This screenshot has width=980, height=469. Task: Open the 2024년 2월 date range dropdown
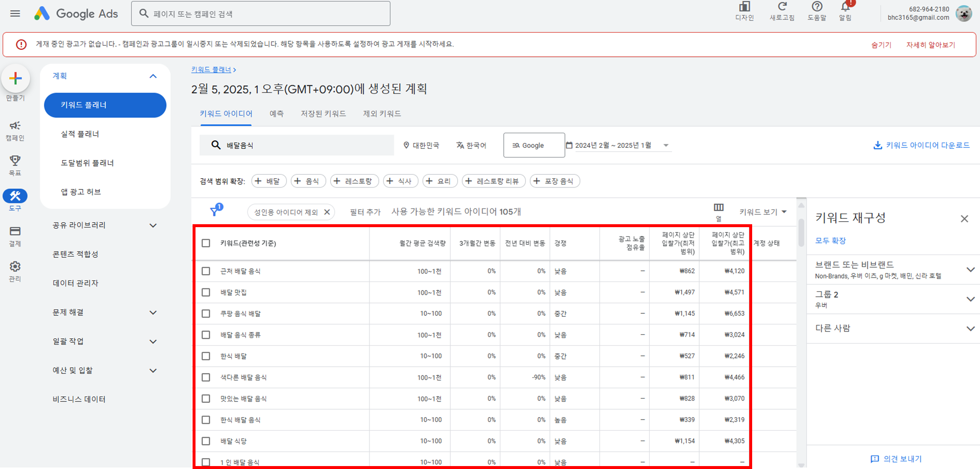tap(618, 145)
